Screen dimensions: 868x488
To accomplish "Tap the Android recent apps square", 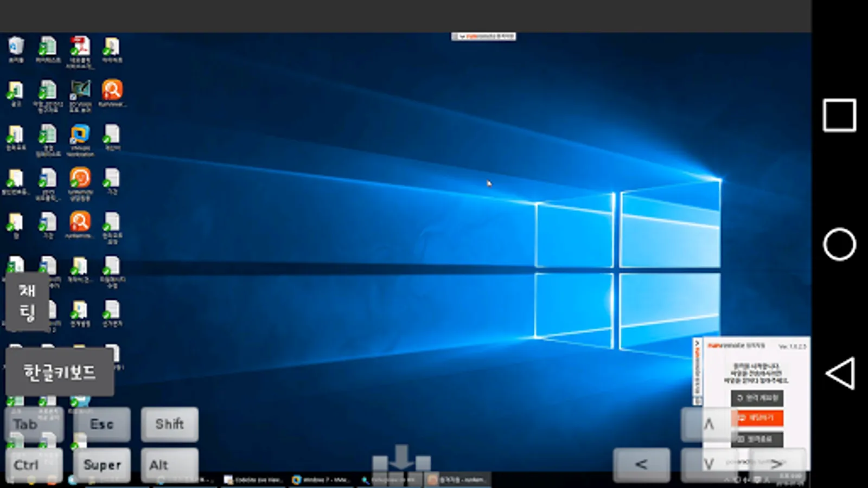I will (839, 115).
